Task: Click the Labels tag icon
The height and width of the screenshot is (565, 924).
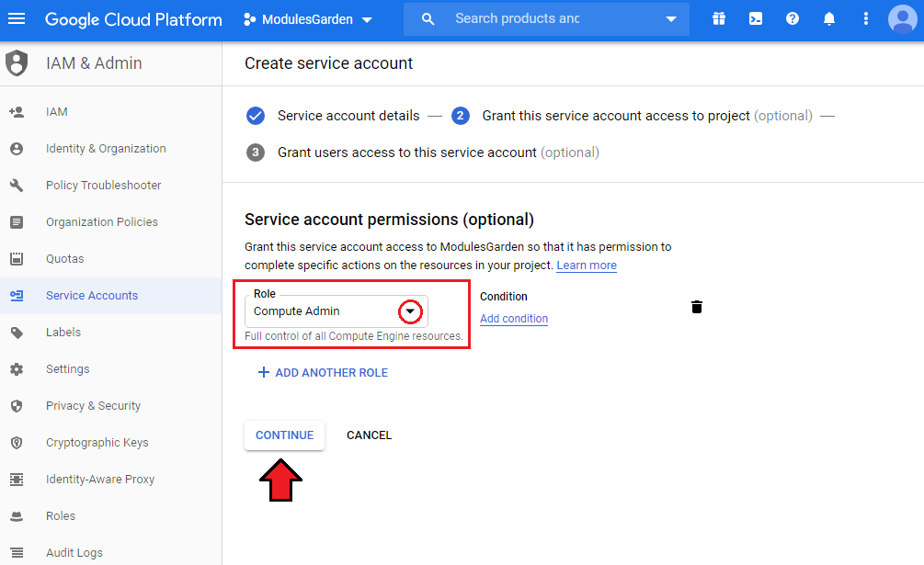Action: [x=17, y=333]
